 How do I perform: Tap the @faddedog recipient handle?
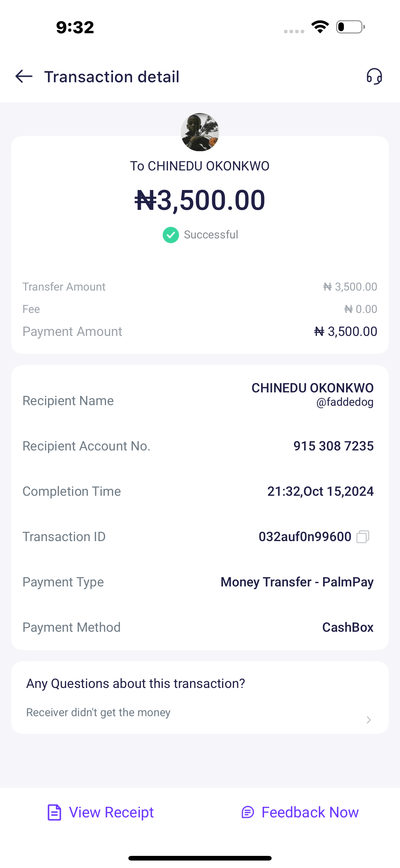[345, 402]
